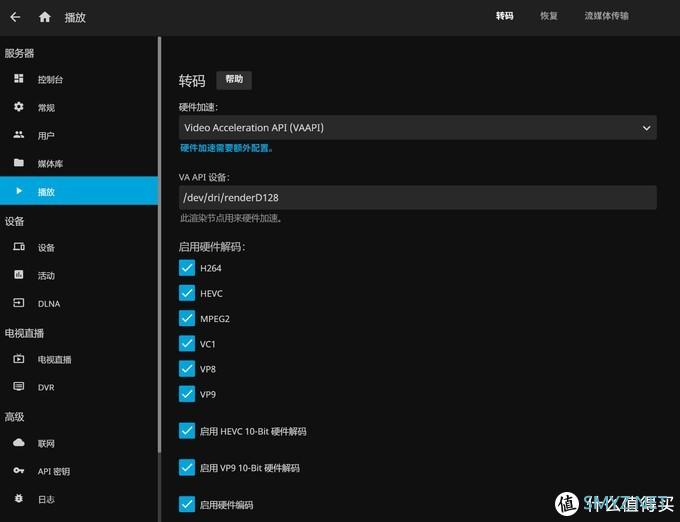Open the 硬件加速 VAAPI dropdown
This screenshot has width=680, height=522.
click(x=418, y=127)
